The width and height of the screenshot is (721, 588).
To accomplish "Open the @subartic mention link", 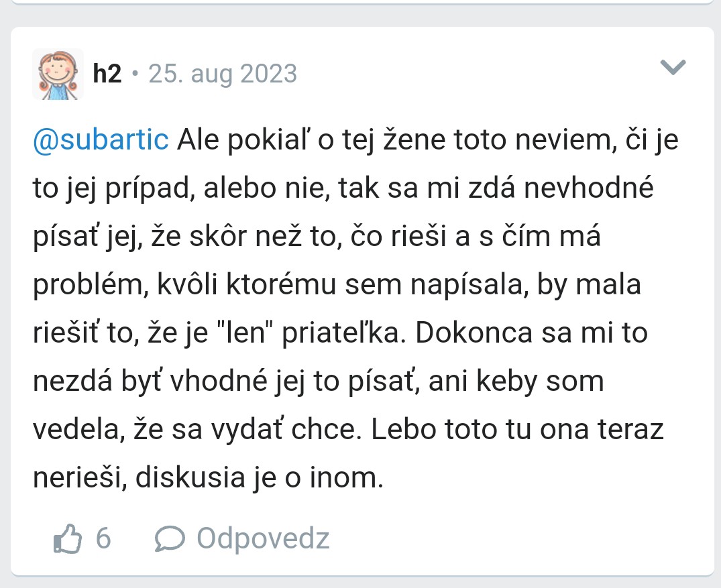I will pyautogui.click(x=101, y=140).
